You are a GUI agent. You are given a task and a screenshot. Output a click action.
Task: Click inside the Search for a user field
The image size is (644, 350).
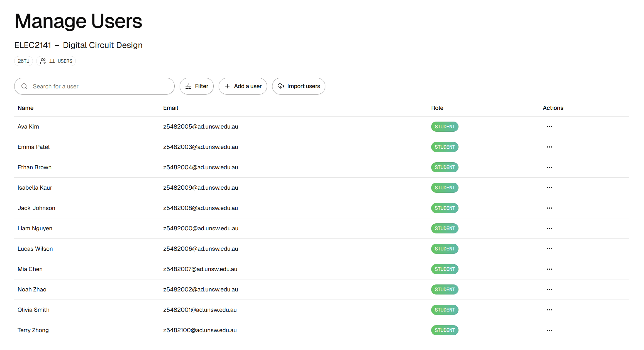(x=95, y=86)
